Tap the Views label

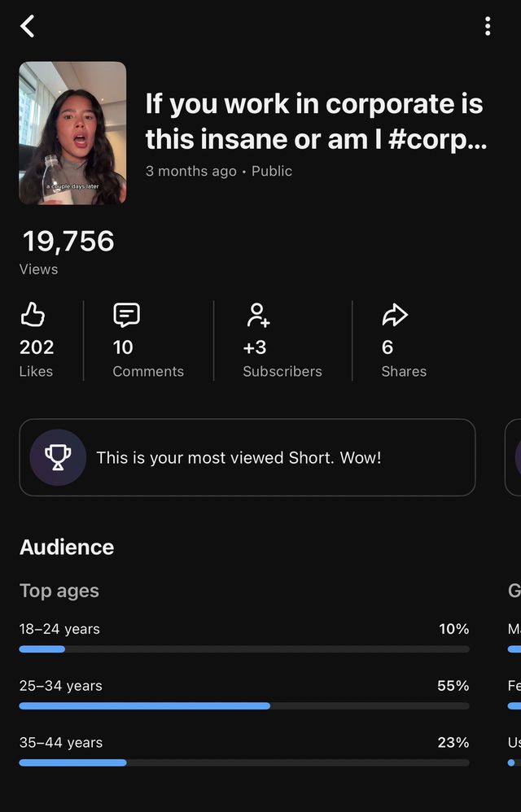pyautogui.click(x=39, y=269)
